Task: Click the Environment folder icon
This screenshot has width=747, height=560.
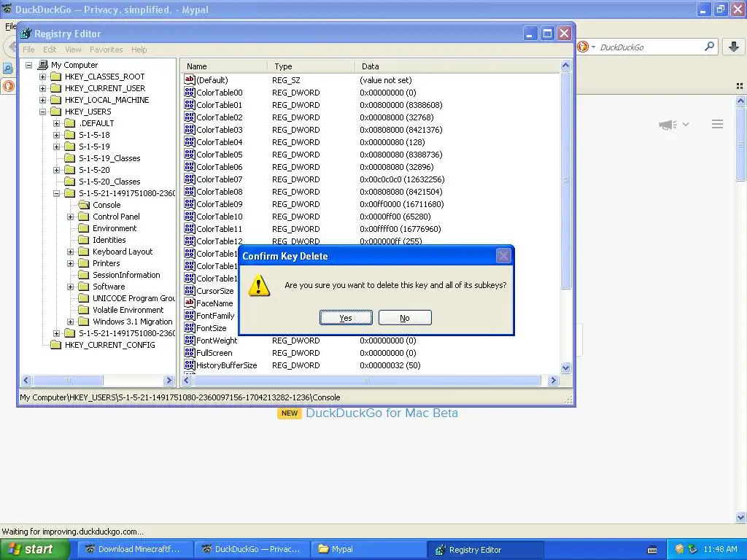Action: (x=84, y=228)
